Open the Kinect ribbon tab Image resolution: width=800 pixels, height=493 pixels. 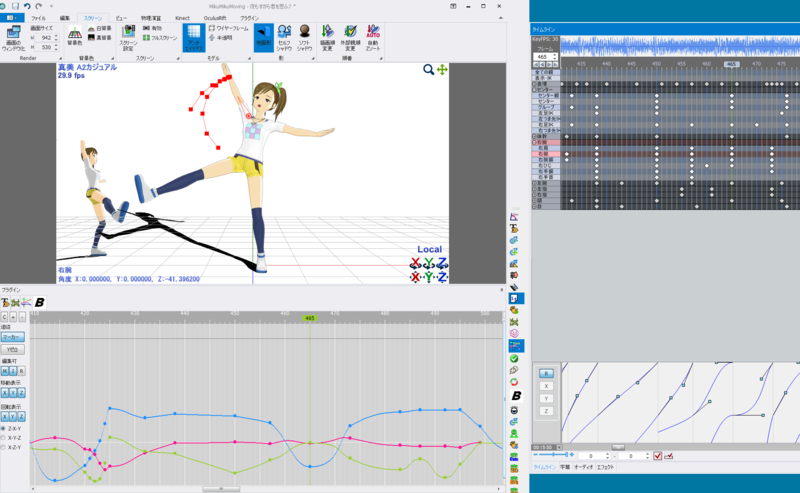tap(182, 18)
